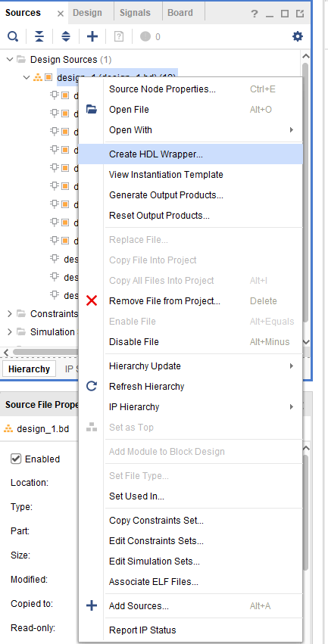Click the Collapse All icon
328x644 pixels.
pos(39,37)
